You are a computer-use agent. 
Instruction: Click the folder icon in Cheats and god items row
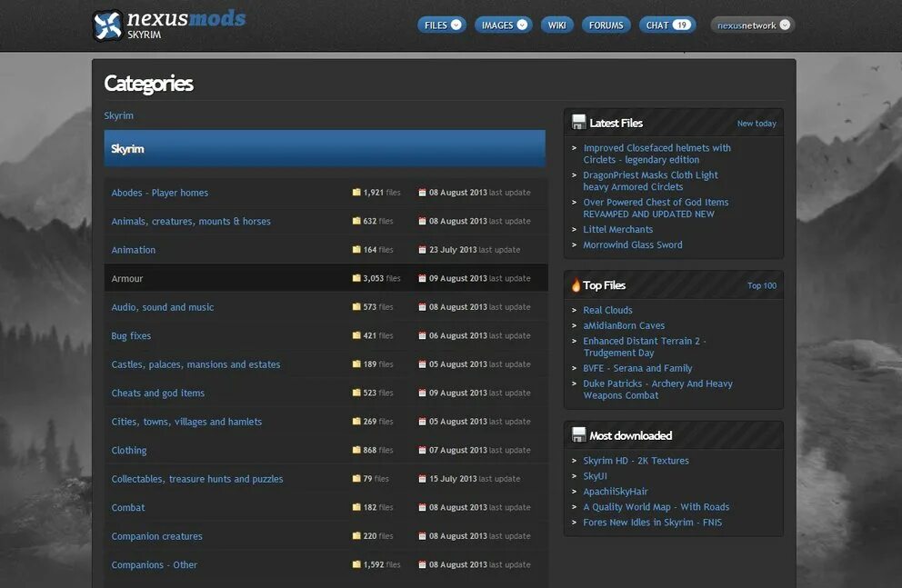(356, 393)
